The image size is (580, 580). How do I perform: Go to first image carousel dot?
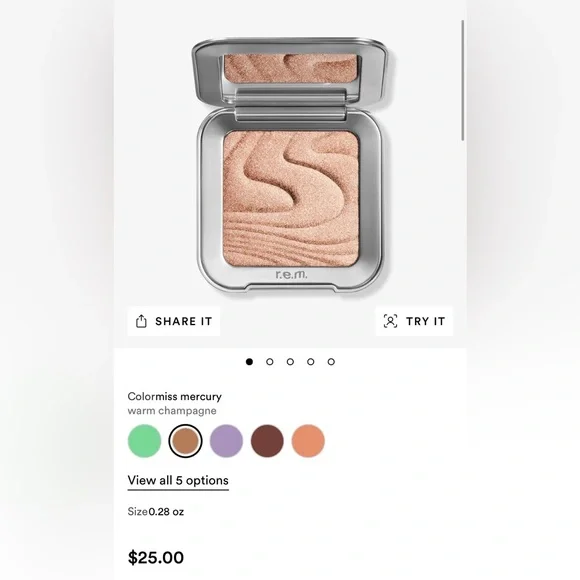[249, 362]
